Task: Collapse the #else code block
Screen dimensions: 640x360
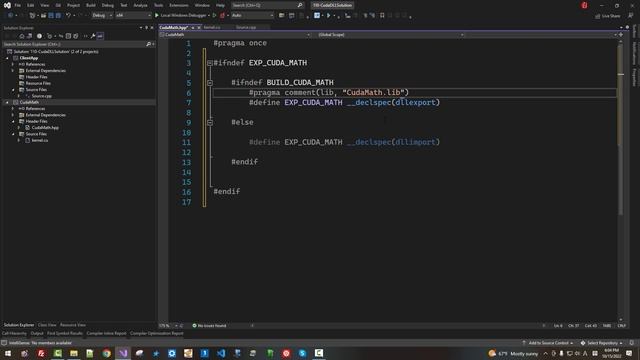Action: pos(210,122)
